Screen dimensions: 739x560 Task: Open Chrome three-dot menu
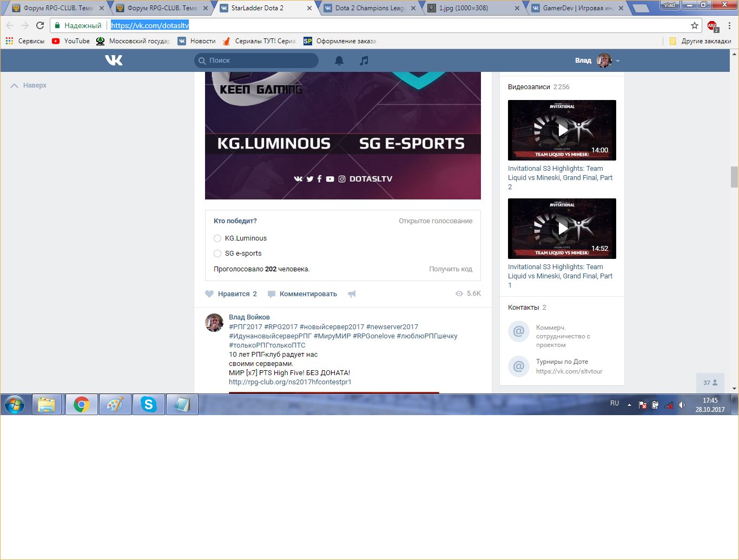point(729,25)
